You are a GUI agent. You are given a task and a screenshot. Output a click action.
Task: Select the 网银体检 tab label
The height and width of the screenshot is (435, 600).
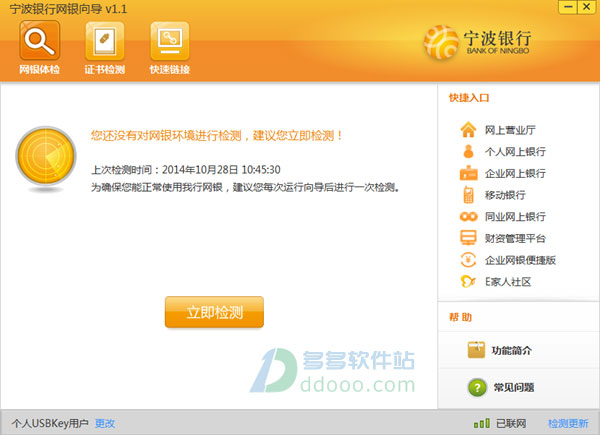[39, 69]
